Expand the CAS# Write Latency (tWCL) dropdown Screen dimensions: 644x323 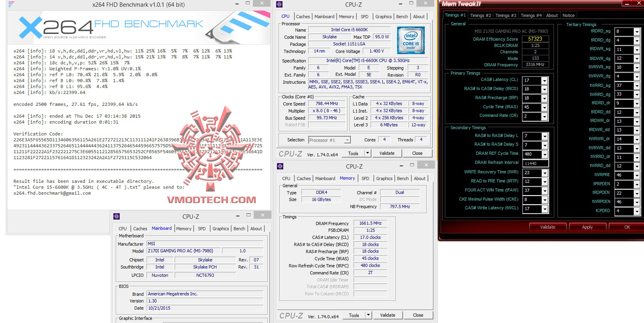tap(544, 209)
